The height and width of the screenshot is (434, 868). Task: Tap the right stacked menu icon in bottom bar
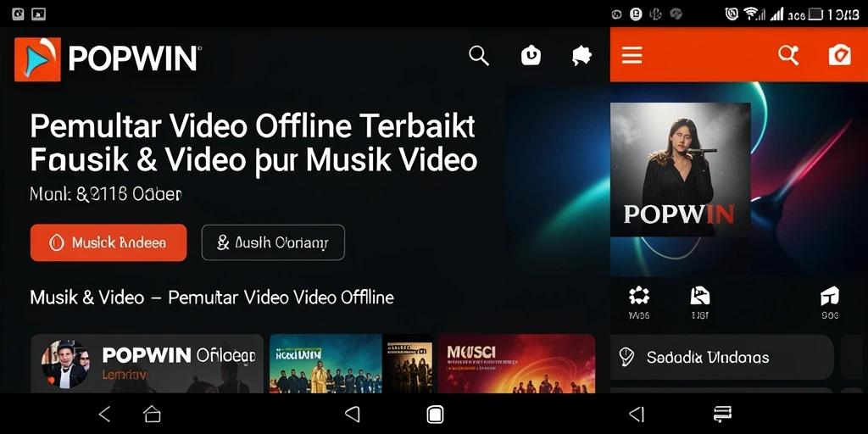(722, 414)
